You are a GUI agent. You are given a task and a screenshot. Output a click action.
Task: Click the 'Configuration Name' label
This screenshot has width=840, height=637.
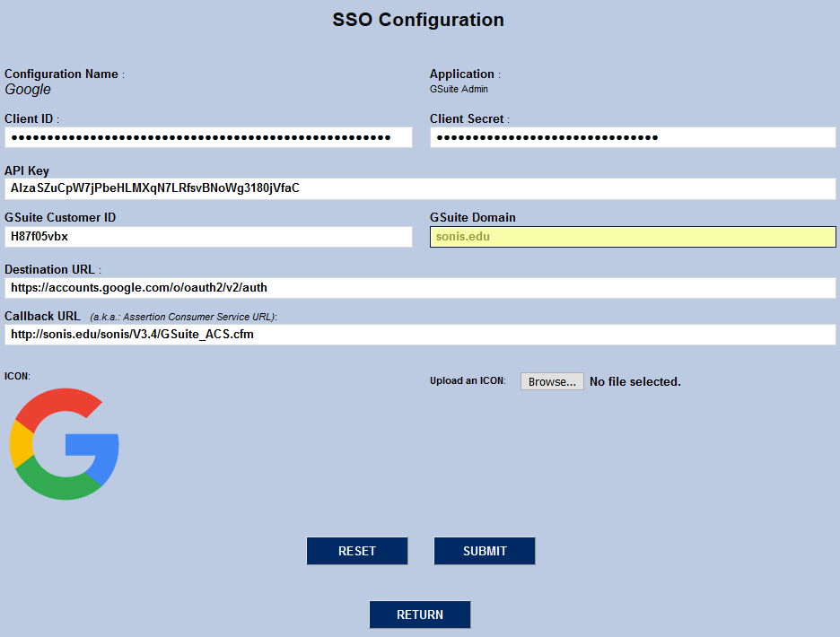62,74
